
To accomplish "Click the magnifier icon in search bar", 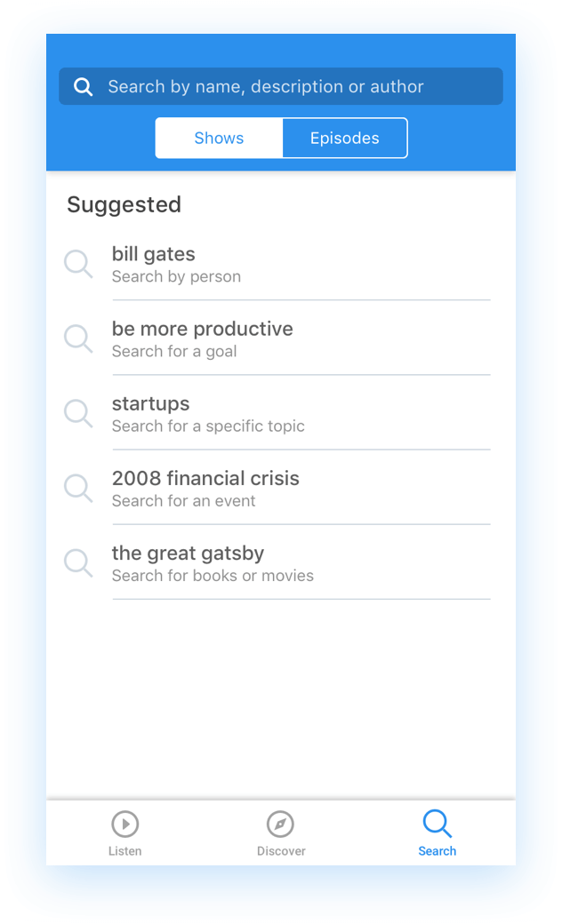I will tap(84, 86).
